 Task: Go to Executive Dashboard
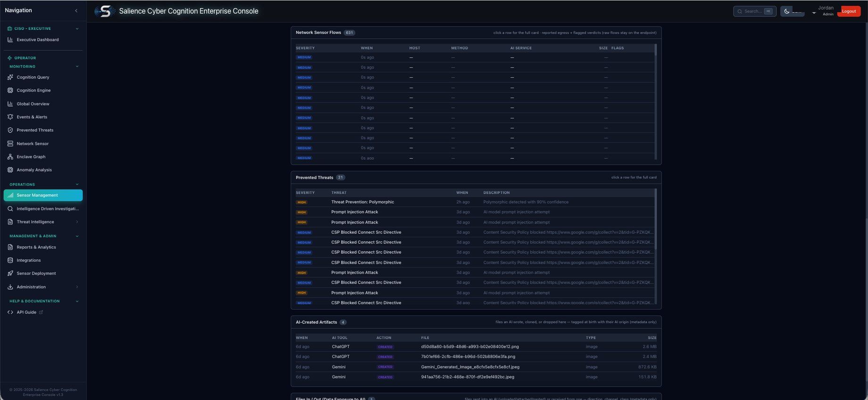coord(43,40)
